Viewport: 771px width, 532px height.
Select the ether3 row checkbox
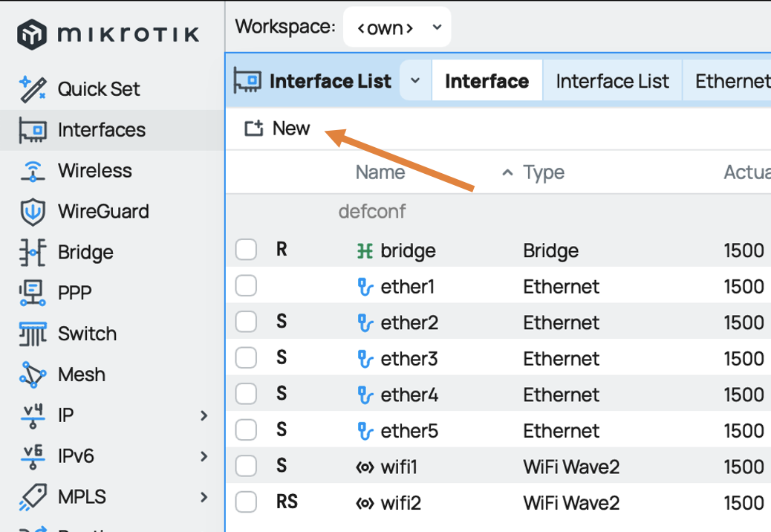246,358
